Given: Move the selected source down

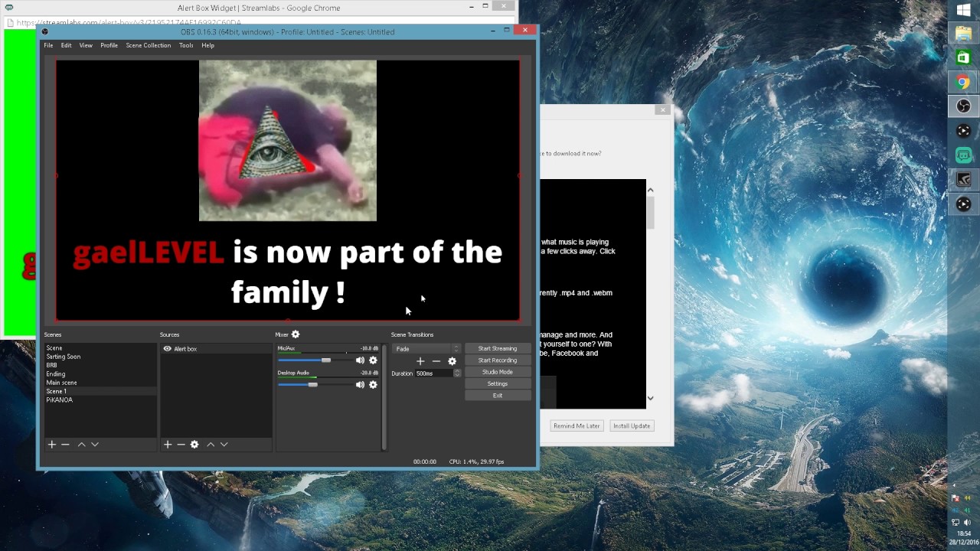Looking at the screenshot, I should 224,444.
